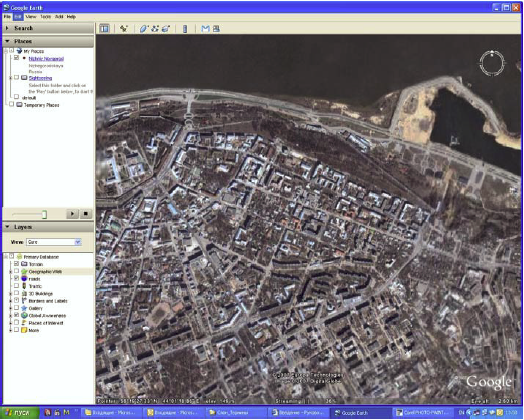Open the Windows Start button
The image size is (524, 420).
click(x=19, y=412)
